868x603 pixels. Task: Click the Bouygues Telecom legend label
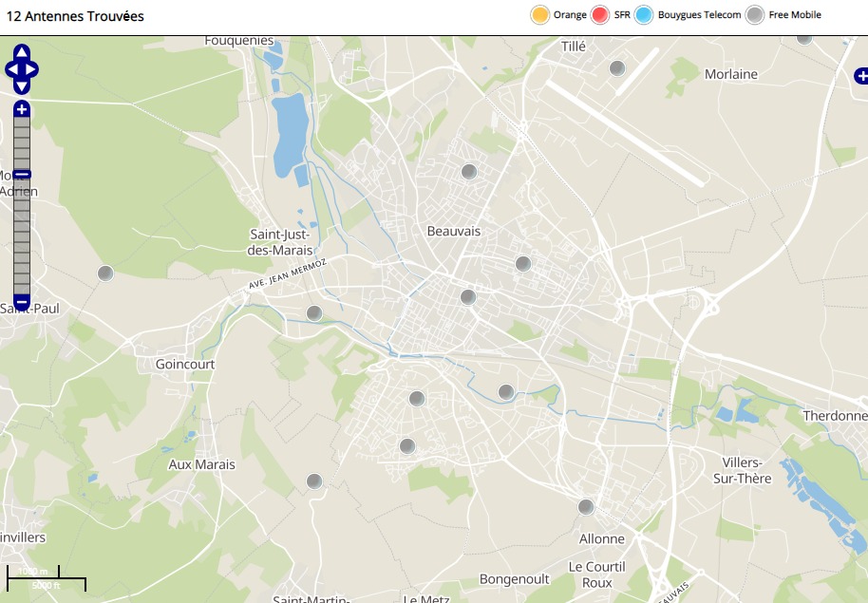tap(699, 15)
